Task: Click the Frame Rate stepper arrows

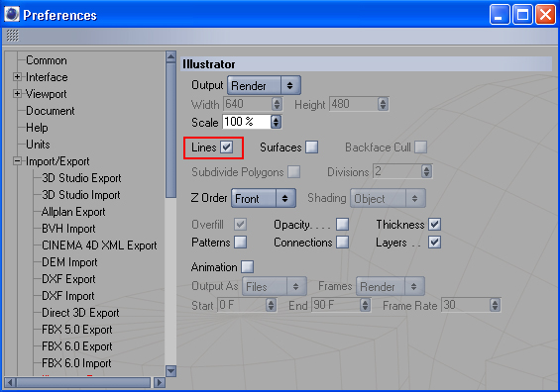Action: pos(495,305)
